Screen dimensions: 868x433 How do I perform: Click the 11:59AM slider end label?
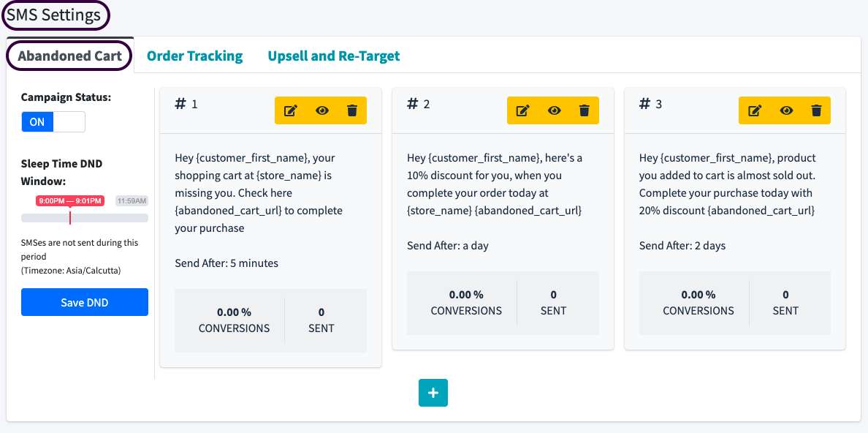click(x=132, y=200)
